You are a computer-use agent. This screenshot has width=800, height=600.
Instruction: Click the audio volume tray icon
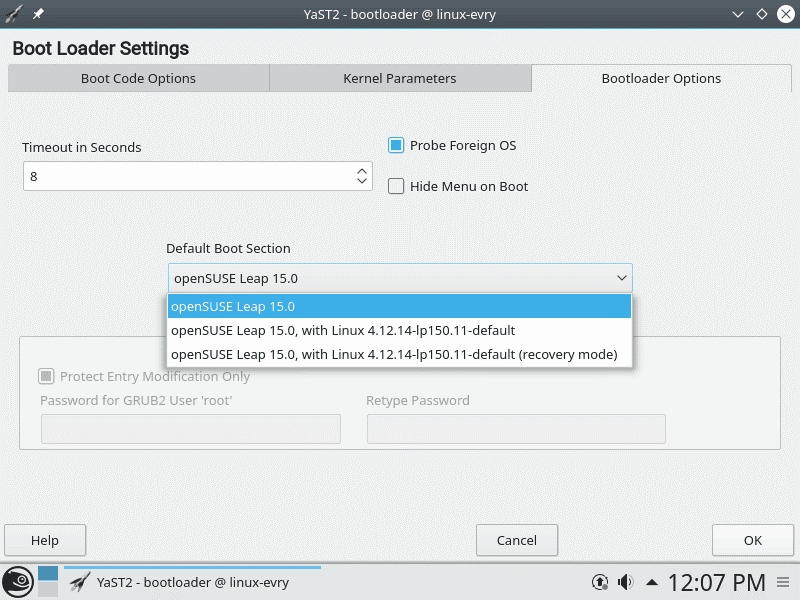625,581
